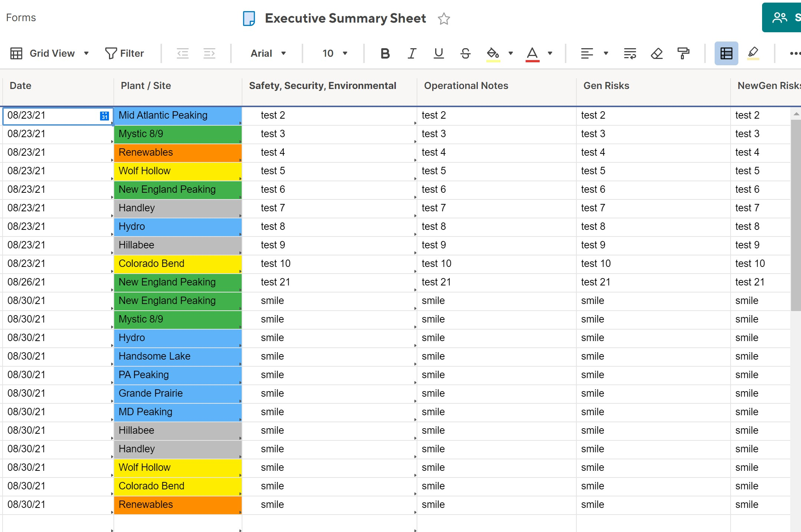Image resolution: width=801 pixels, height=532 pixels.
Task: Click the Grid View table icon
Action: pyautogui.click(x=16, y=53)
